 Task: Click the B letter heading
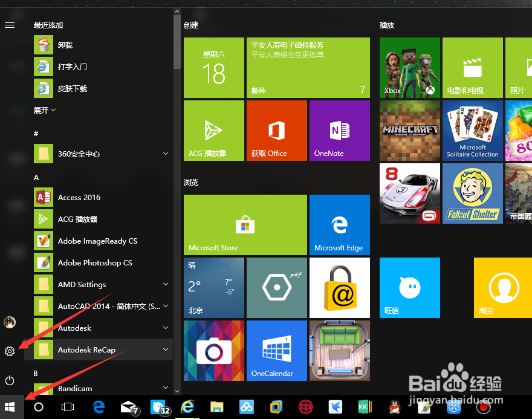tap(36, 374)
